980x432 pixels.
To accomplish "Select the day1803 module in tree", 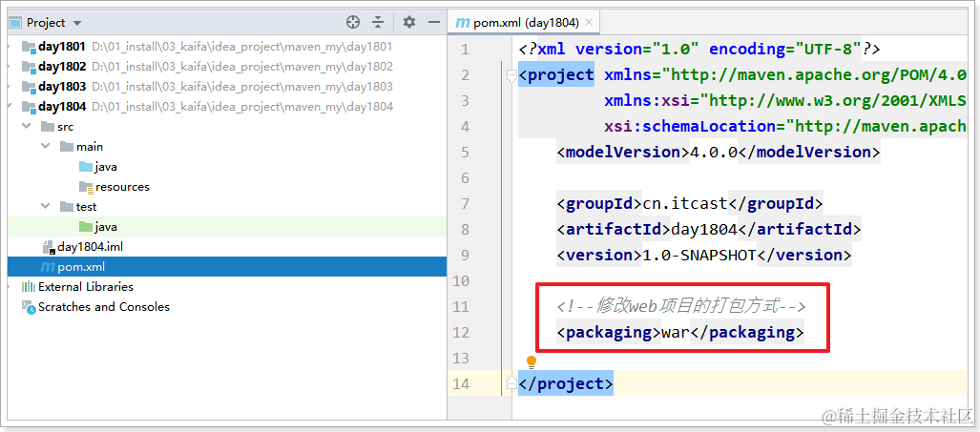I will (x=61, y=86).
